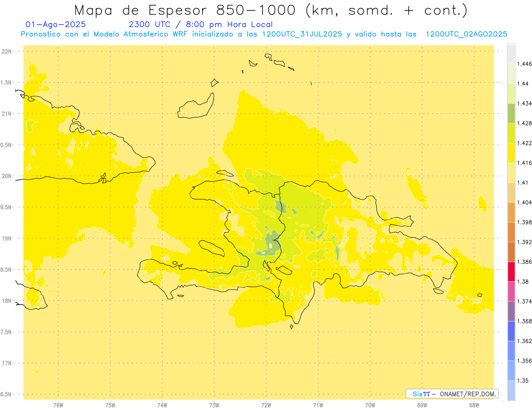
Task: Click the pink legend swatch between 1.374 and 1.38
Action: (x=511, y=291)
